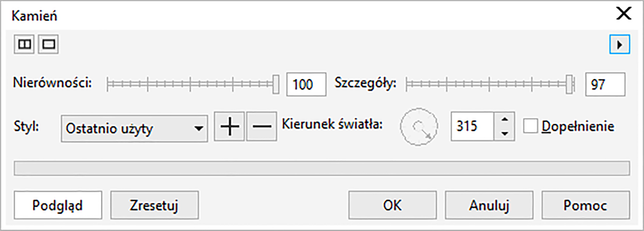Confirm the effect with OK

[x=392, y=205]
